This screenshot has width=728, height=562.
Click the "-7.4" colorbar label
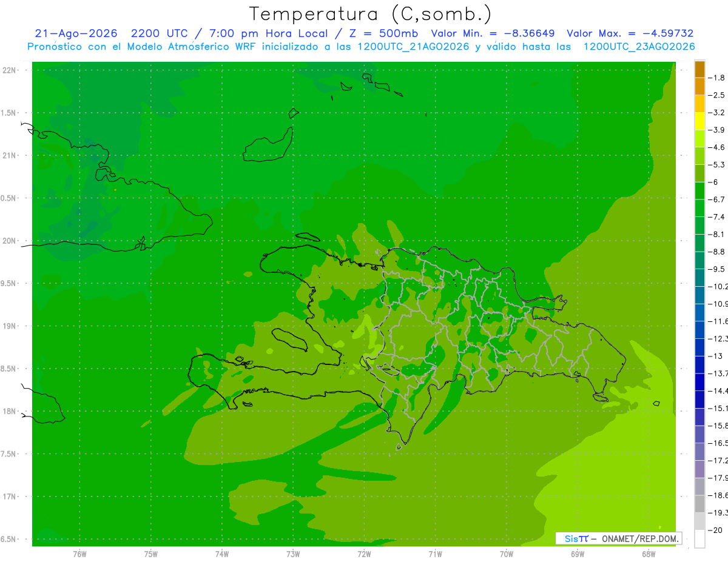pos(717,216)
